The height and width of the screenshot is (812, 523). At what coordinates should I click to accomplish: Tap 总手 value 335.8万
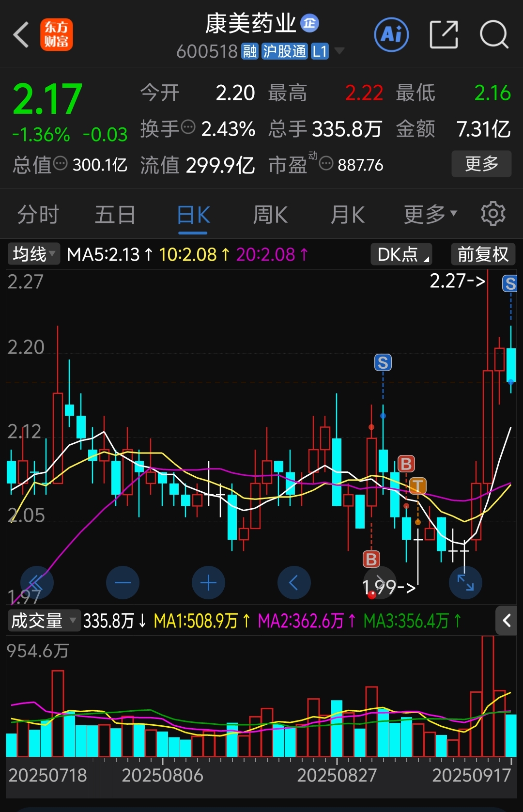pos(347,129)
